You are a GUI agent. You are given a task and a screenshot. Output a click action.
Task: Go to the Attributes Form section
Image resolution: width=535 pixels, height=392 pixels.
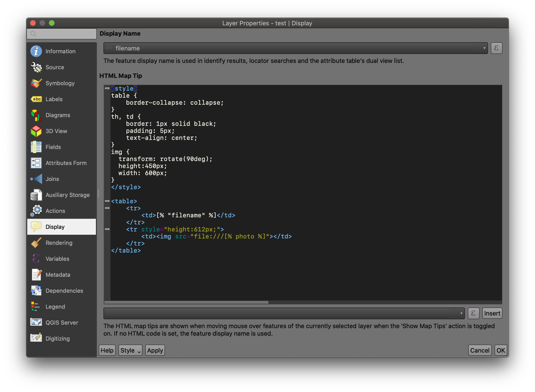(x=66, y=163)
